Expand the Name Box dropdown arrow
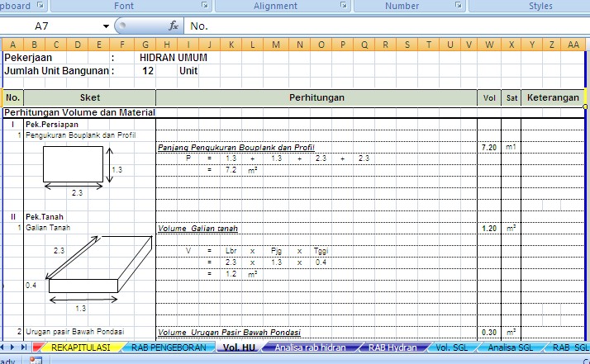 [106, 26]
